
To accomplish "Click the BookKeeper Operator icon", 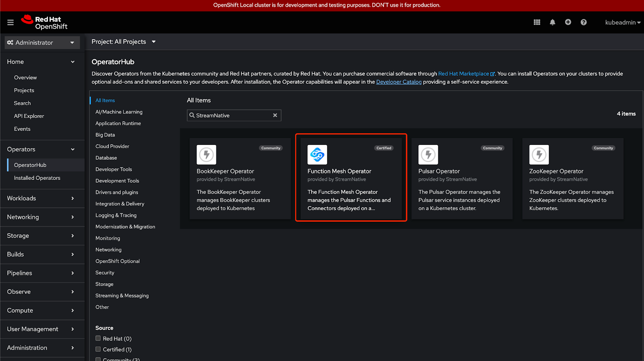I will point(206,155).
